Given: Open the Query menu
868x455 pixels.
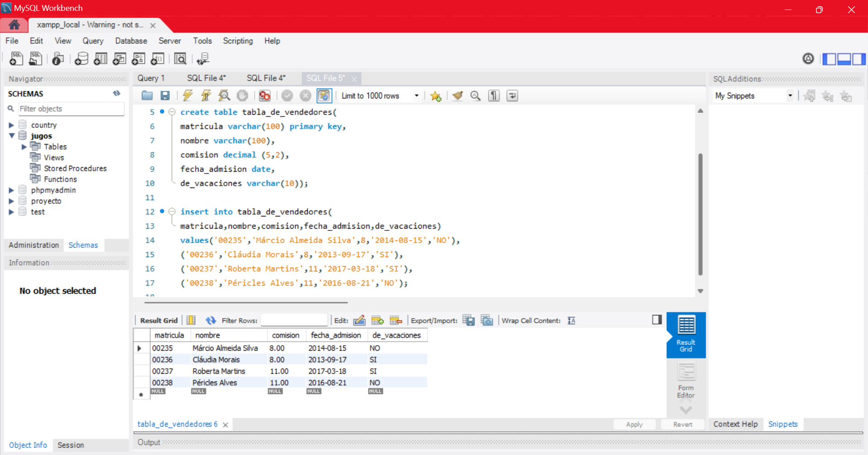Looking at the screenshot, I should click(93, 41).
